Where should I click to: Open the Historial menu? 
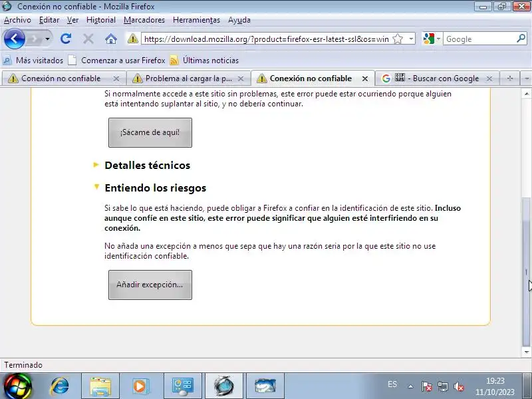[101, 20]
